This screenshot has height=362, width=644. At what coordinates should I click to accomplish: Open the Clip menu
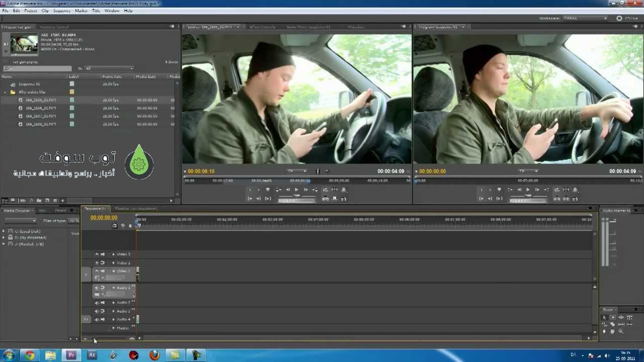point(45,11)
